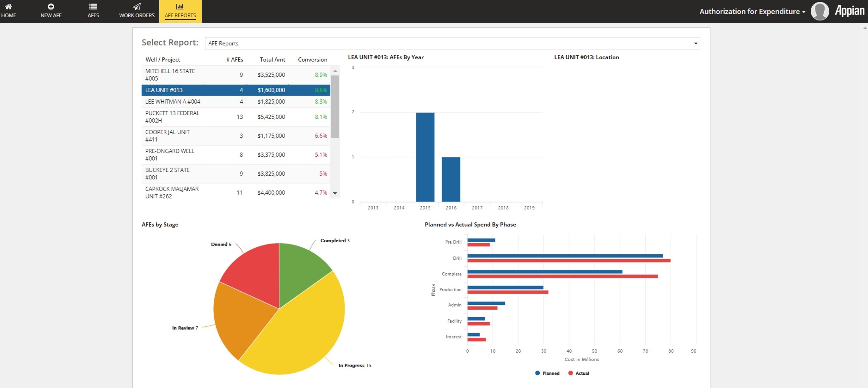This screenshot has width=868, height=388.
Task: Click the Production planned blue bar
Action: [505, 288]
